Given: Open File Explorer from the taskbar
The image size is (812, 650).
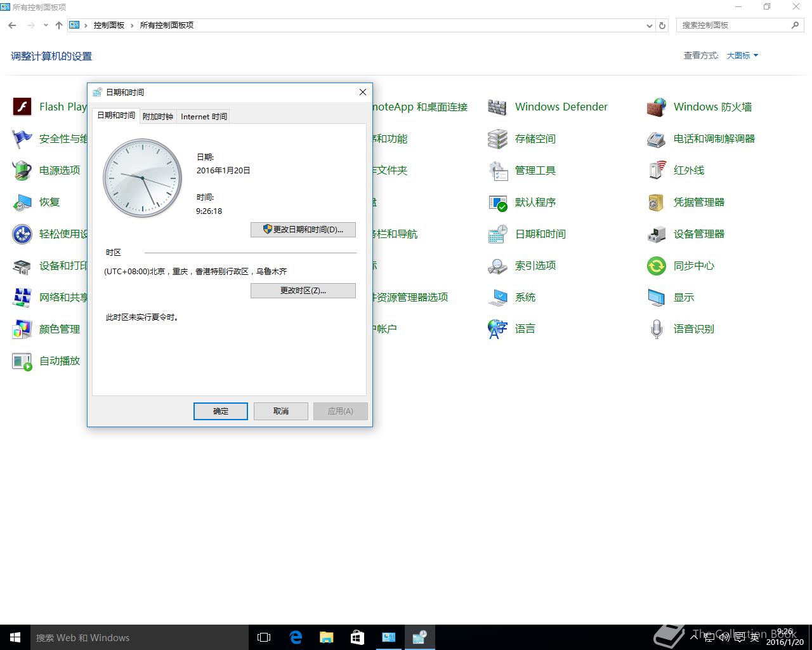Looking at the screenshot, I should tap(327, 637).
